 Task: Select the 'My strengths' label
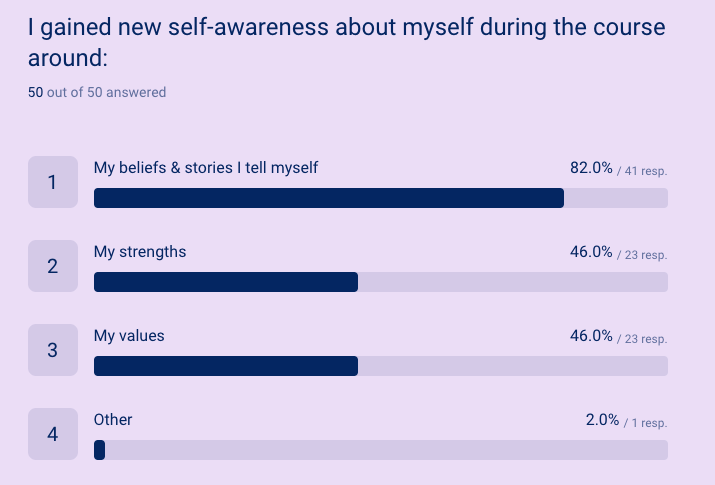click(x=140, y=252)
